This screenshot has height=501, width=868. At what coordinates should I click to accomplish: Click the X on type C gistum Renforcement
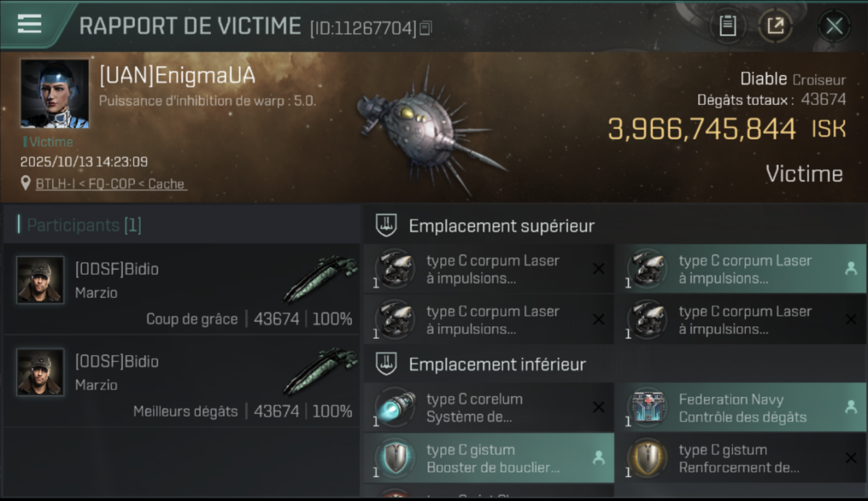tap(851, 458)
